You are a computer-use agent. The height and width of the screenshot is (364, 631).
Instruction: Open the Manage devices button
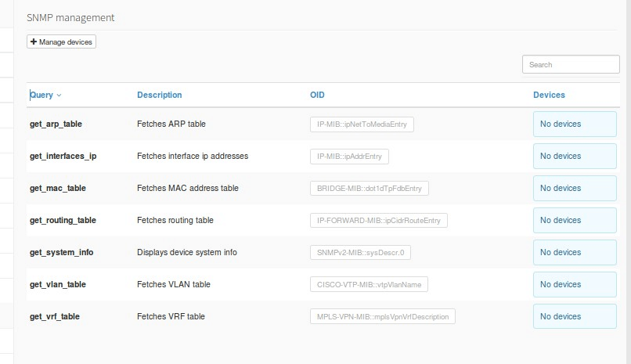pyautogui.click(x=61, y=41)
